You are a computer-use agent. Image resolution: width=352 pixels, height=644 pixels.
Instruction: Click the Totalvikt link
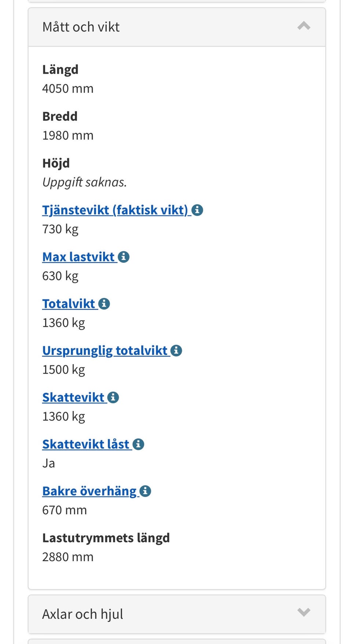[x=69, y=304]
